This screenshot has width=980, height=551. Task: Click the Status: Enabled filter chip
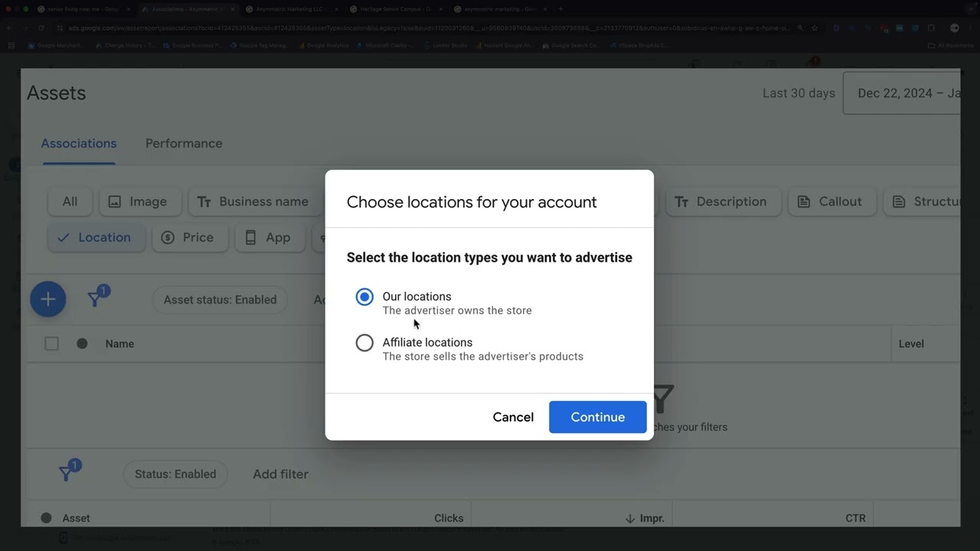[x=175, y=474]
